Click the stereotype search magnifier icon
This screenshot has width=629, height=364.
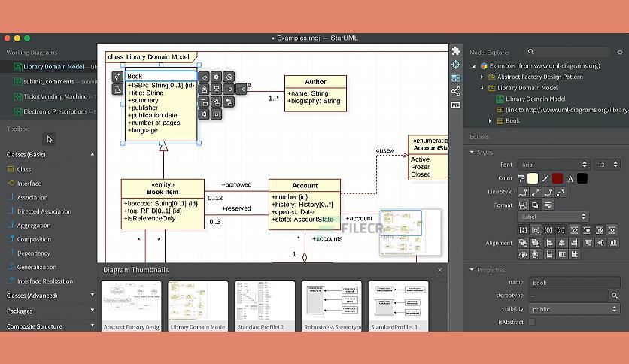614,296
